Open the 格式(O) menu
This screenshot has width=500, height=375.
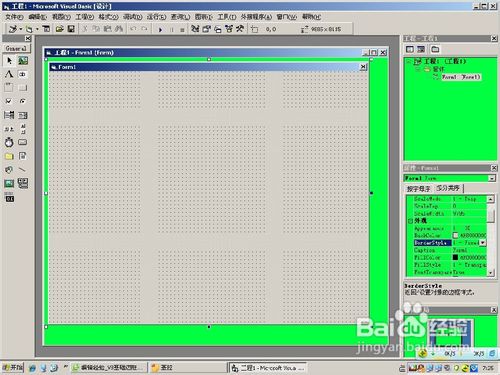[x=108, y=17]
